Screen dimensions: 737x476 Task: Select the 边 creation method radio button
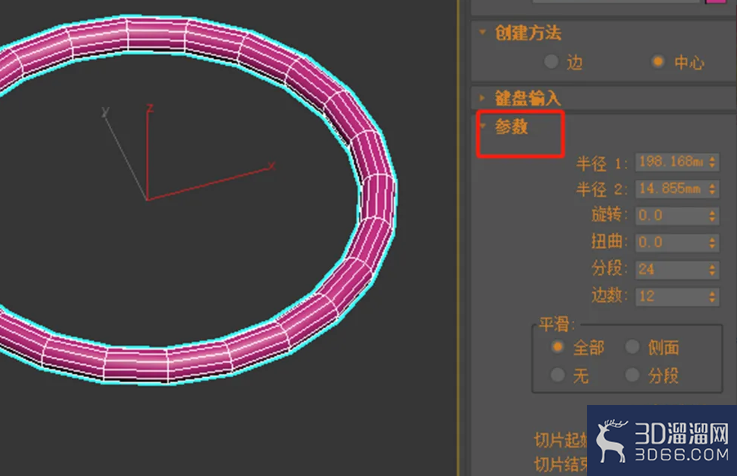click(x=551, y=62)
